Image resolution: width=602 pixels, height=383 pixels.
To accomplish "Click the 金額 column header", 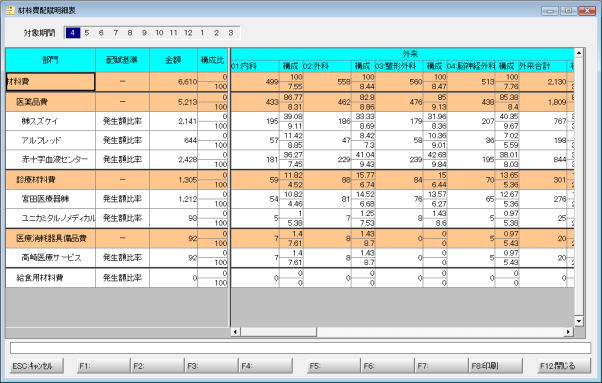I will tap(174, 60).
